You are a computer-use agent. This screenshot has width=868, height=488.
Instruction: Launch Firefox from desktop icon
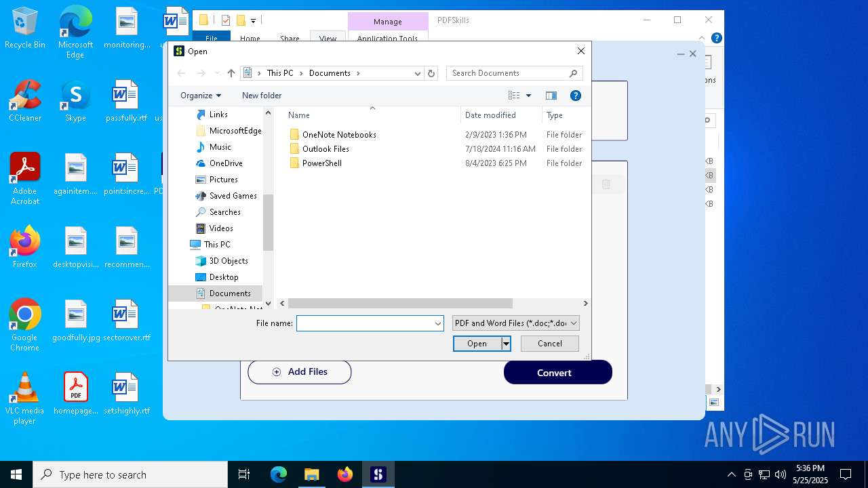pyautogui.click(x=25, y=247)
